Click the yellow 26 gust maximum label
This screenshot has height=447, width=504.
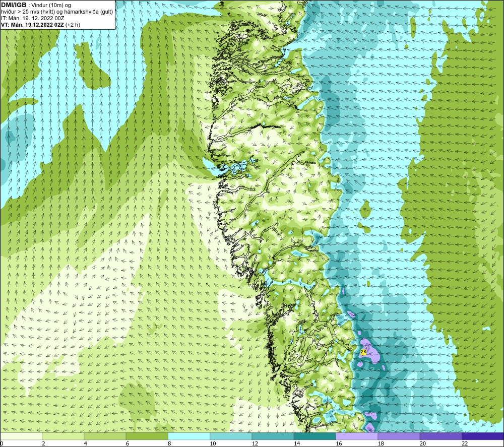pos(363,352)
